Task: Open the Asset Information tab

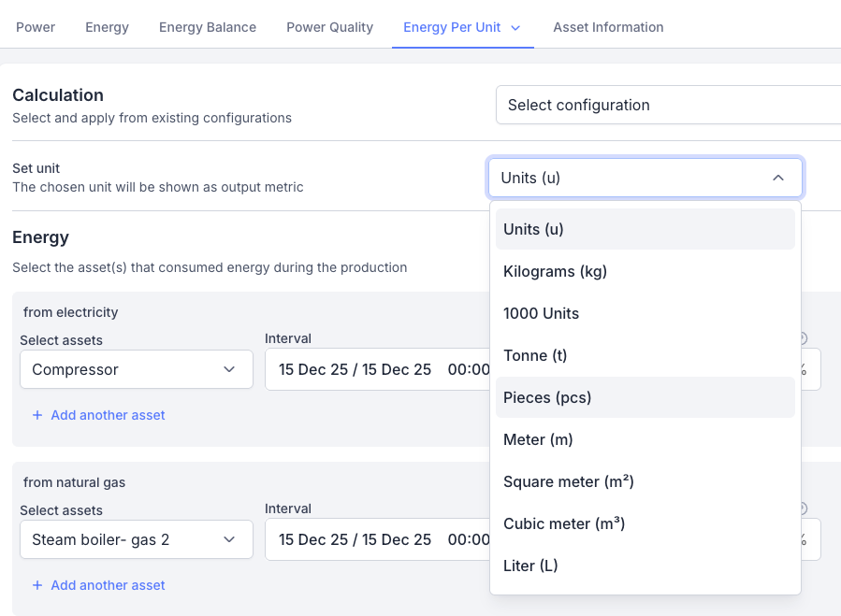Action: click(608, 27)
